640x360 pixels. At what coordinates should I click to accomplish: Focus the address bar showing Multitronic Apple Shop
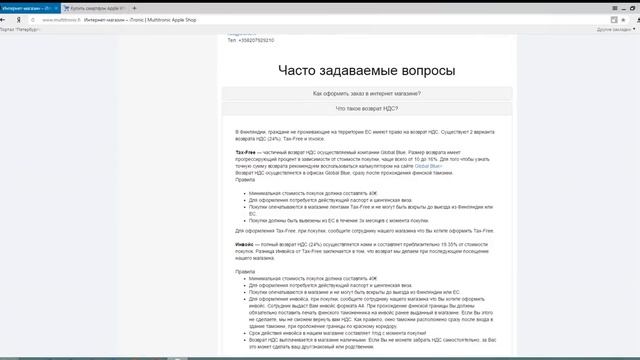point(318,20)
